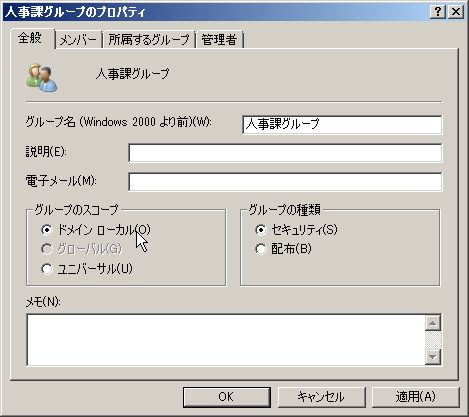
Task: Go to the 管理者 tab
Action: click(x=219, y=40)
